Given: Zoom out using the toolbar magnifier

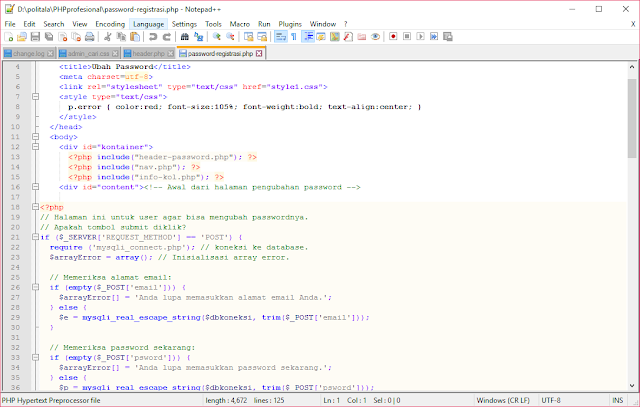Looking at the screenshot, I should coord(230,37).
